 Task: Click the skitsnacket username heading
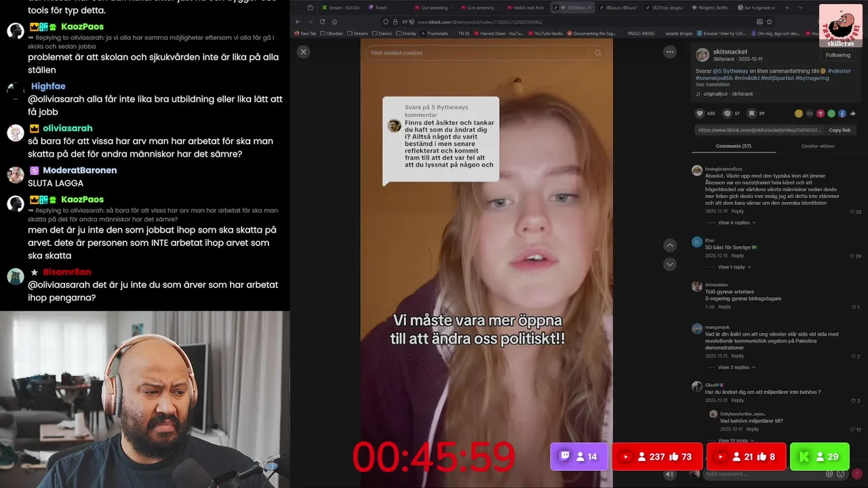[730, 52]
